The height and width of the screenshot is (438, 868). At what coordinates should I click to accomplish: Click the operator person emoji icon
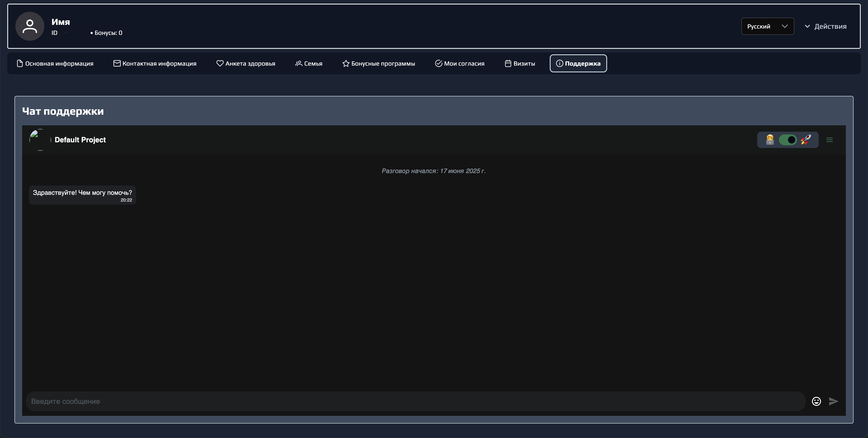point(770,140)
